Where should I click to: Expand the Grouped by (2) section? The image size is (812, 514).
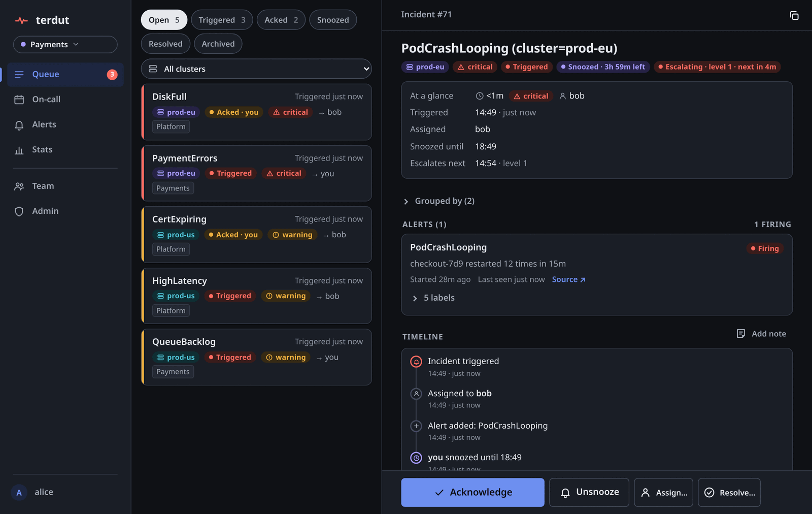click(439, 201)
